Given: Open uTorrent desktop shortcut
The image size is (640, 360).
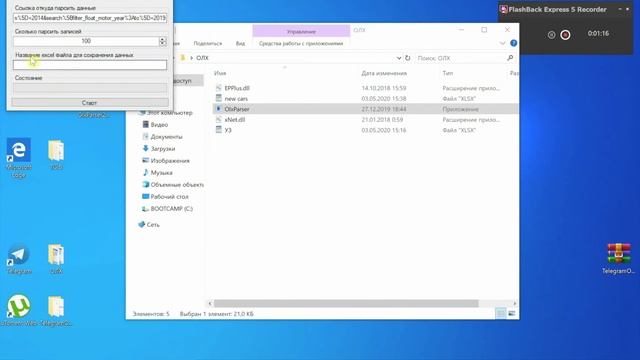Looking at the screenshot, I should (18, 310).
